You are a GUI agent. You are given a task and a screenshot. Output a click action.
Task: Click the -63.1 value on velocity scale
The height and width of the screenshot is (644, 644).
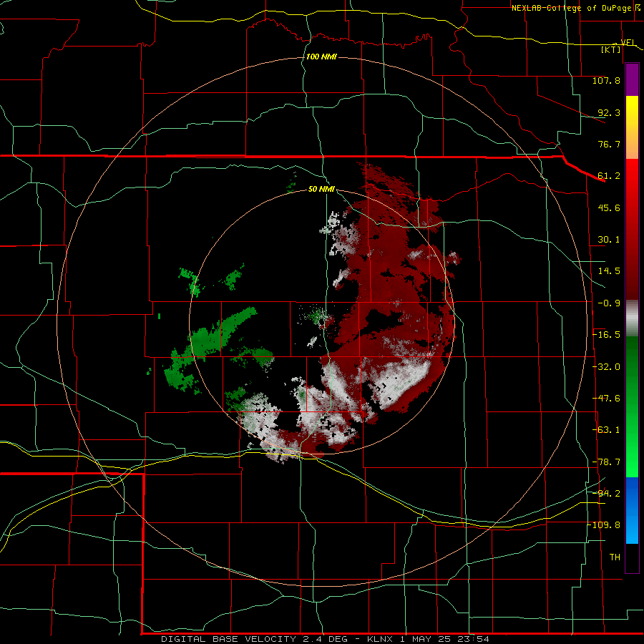tap(606, 430)
